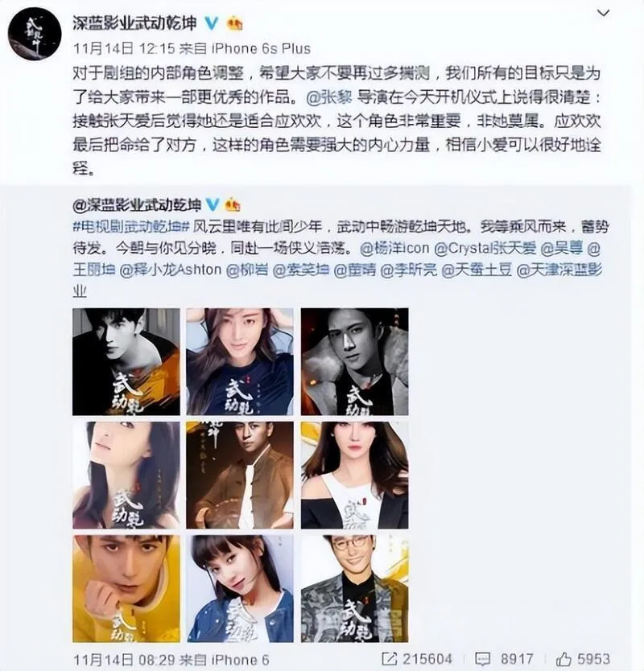Open the bottom-left yellow background poster thumbnail

126,589
